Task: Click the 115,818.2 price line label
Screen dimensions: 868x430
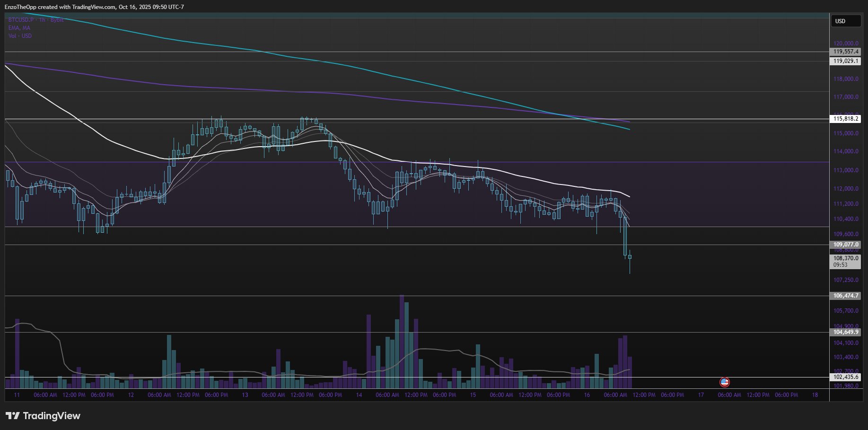Action: (846, 119)
